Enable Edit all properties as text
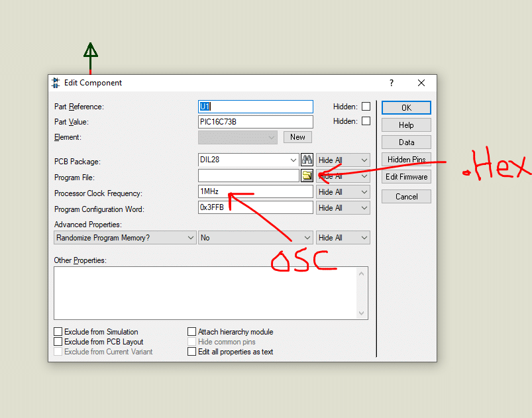The height and width of the screenshot is (418, 532). pyautogui.click(x=191, y=352)
